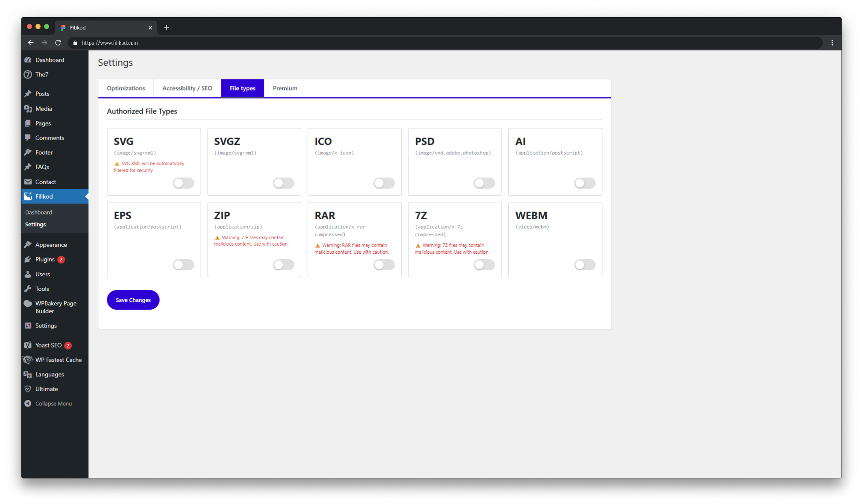This screenshot has height=504, width=863.
Task: Open the Contact section
Action: tap(45, 182)
